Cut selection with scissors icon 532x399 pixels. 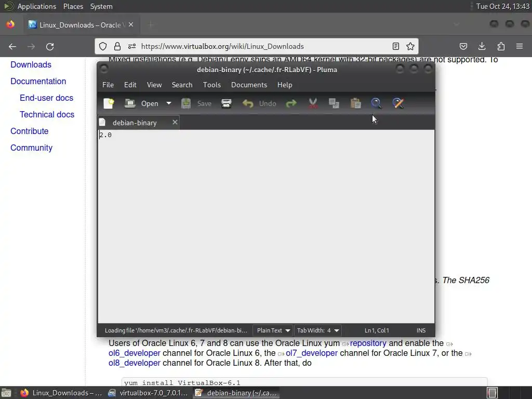pos(313,103)
